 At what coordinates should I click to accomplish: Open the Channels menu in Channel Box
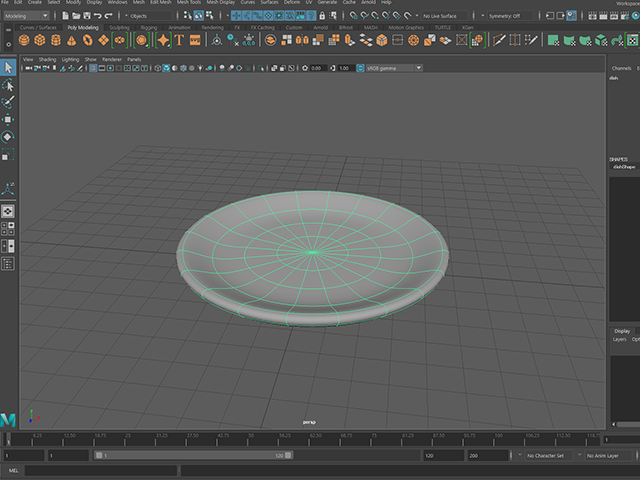[x=621, y=68]
